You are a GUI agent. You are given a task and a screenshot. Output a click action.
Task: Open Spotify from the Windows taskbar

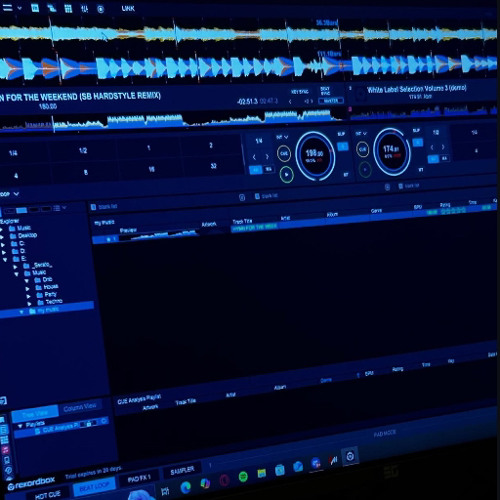[x=243, y=477]
